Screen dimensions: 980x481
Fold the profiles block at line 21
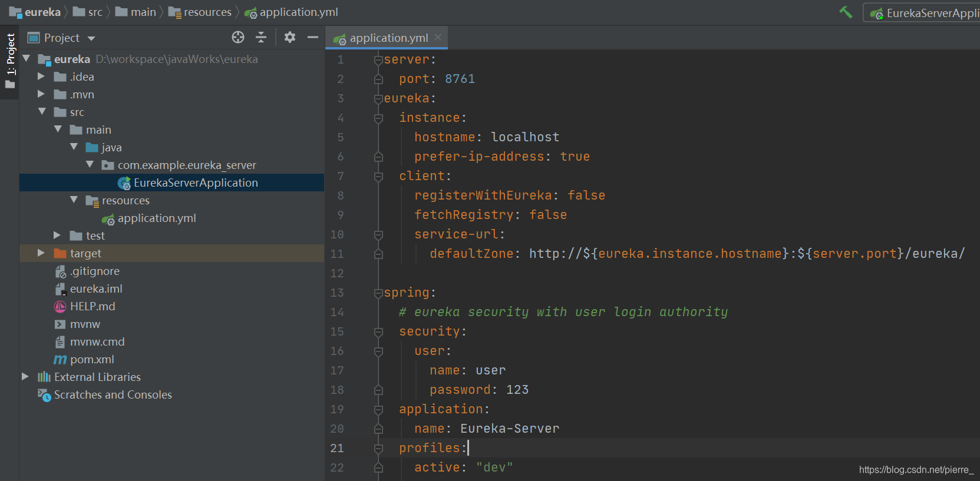(378, 448)
